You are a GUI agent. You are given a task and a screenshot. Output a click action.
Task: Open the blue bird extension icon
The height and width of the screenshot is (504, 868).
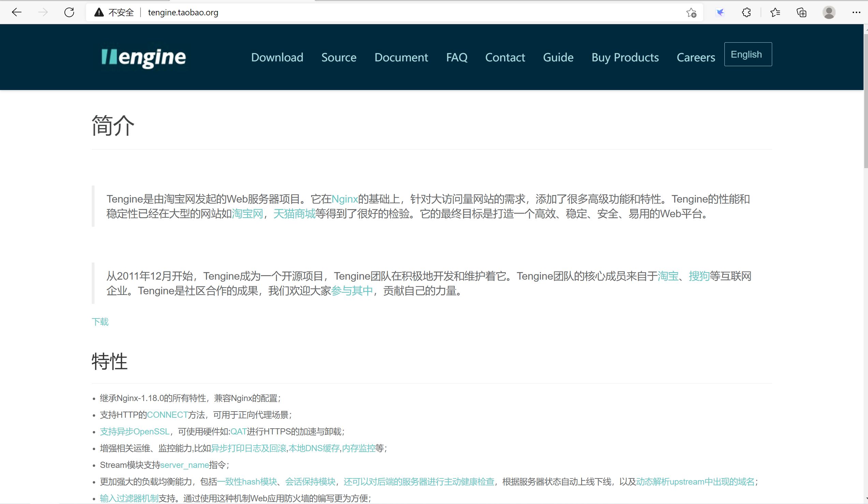[x=720, y=13]
